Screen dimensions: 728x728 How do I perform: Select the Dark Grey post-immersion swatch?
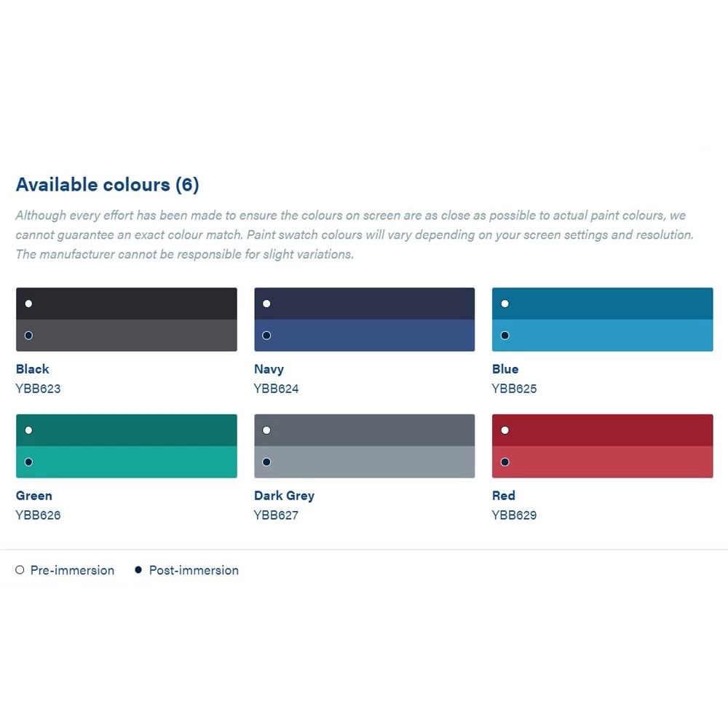pyautogui.click(x=364, y=462)
